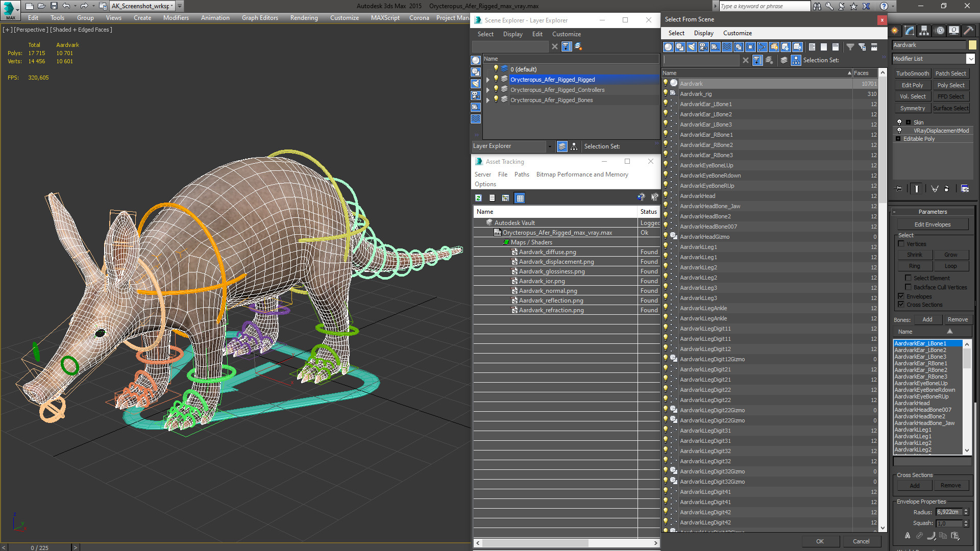Viewport: 980px width, 551px height.
Task: Open the Modifiers menu
Action: click(176, 18)
